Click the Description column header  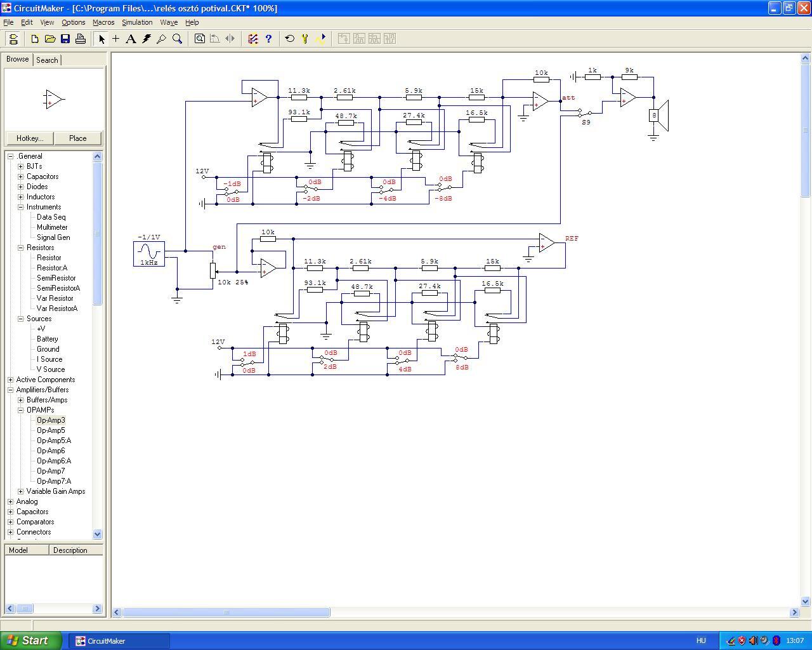pyautogui.click(x=76, y=550)
